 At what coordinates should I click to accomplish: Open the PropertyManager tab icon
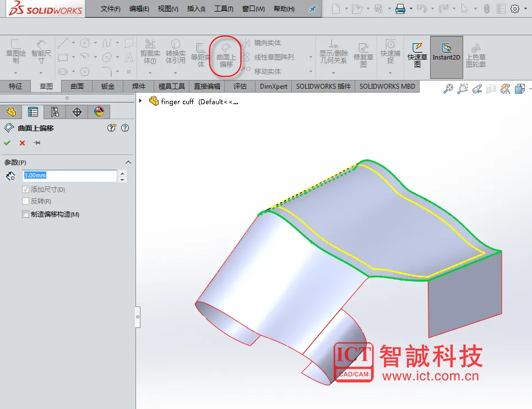click(33, 112)
